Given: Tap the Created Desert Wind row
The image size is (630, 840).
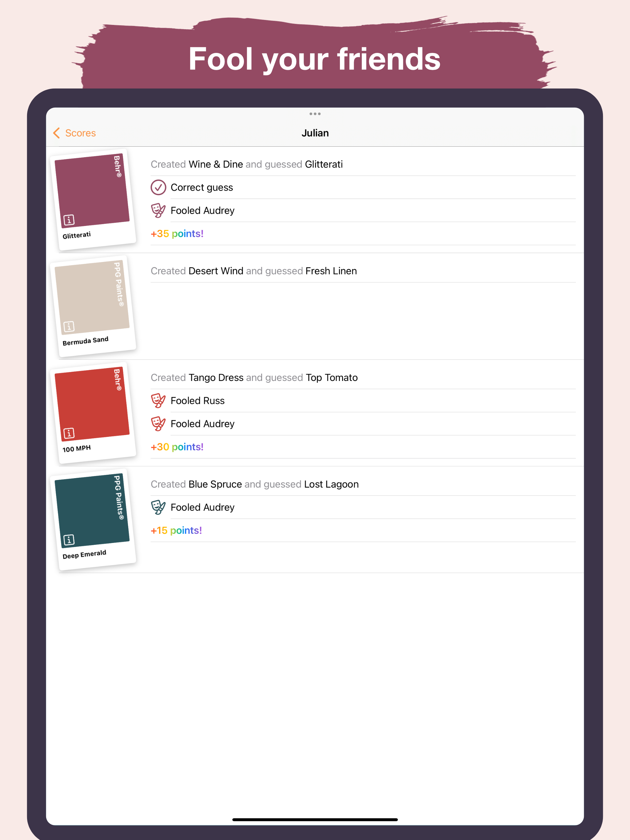Looking at the screenshot, I should pyautogui.click(x=253, y=271).
